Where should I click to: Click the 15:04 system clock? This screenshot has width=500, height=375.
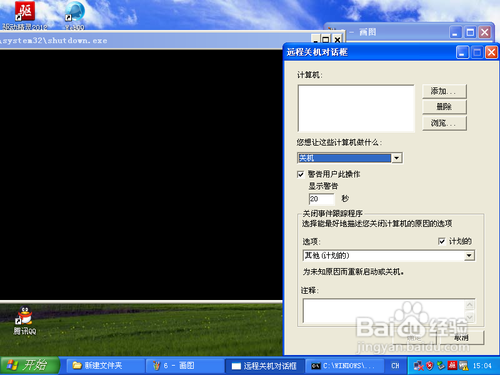pos(482,366)
